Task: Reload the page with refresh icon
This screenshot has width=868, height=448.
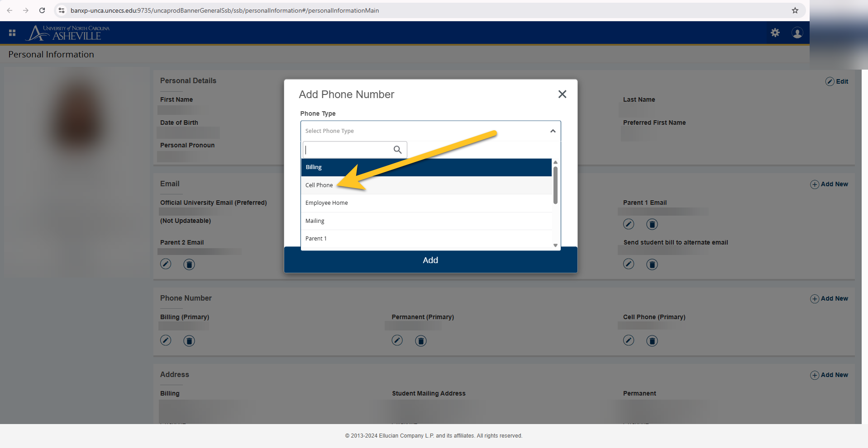Action: tap(42, 10)
